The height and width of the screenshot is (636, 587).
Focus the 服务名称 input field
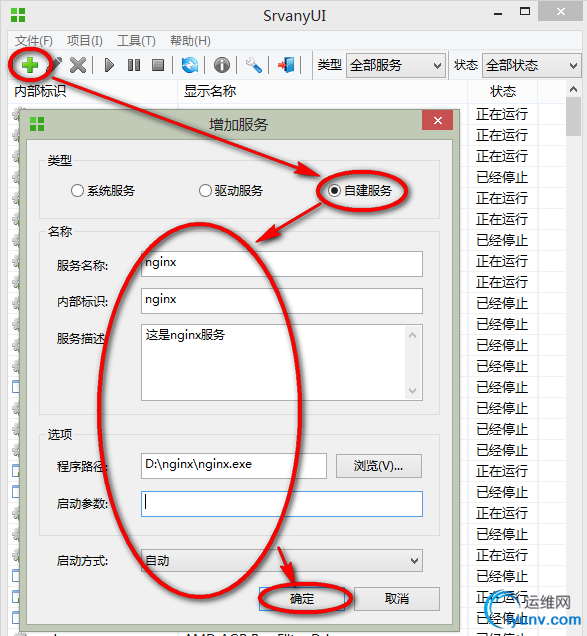[x=282, y=264]
